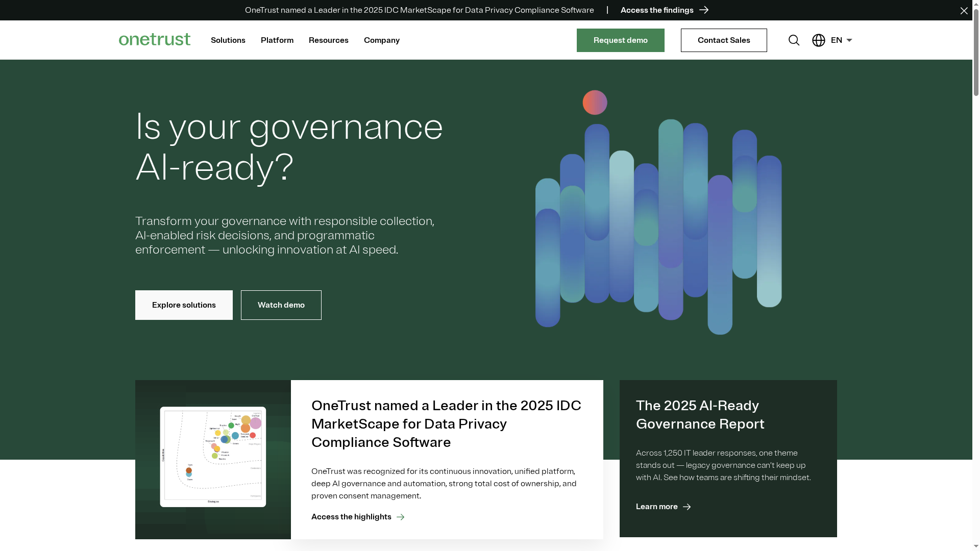Expand the Resources menu

(x=328, y=40)
